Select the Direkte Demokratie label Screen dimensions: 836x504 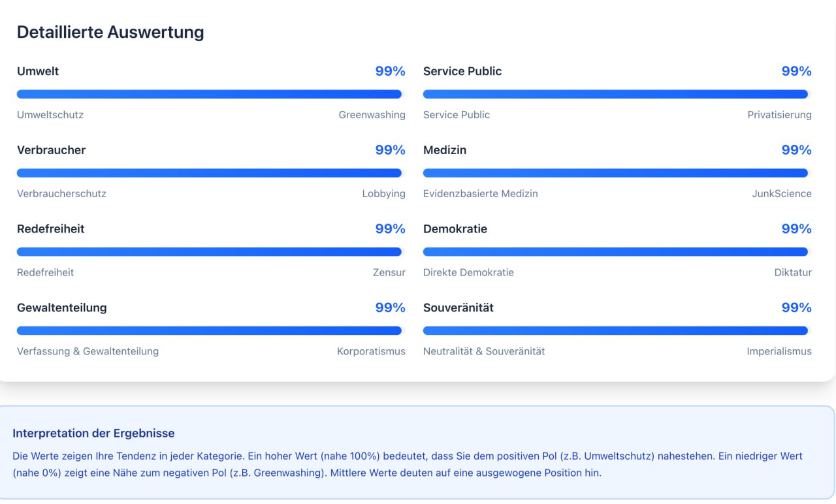click(468, 273)
